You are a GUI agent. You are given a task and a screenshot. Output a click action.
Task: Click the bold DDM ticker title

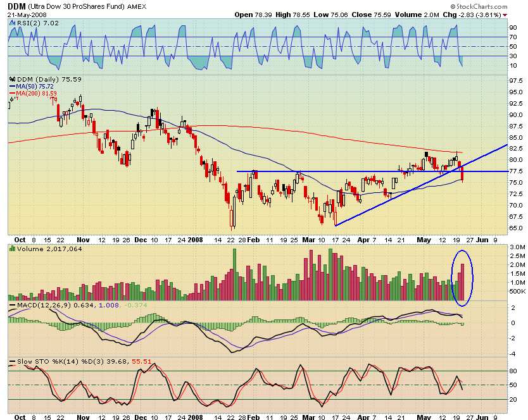(16, 6)
